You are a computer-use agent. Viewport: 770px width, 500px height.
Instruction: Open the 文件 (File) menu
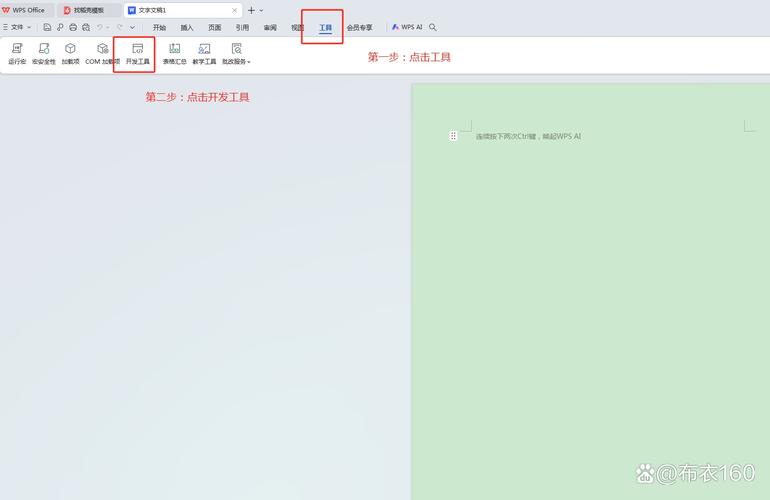(17, 28)
